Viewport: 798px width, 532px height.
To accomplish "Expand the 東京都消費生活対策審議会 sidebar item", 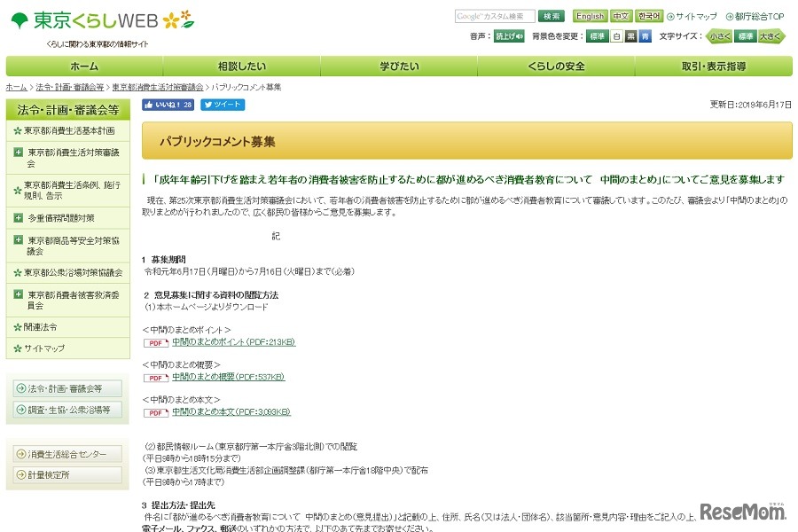I will click(x=19, y=153).
